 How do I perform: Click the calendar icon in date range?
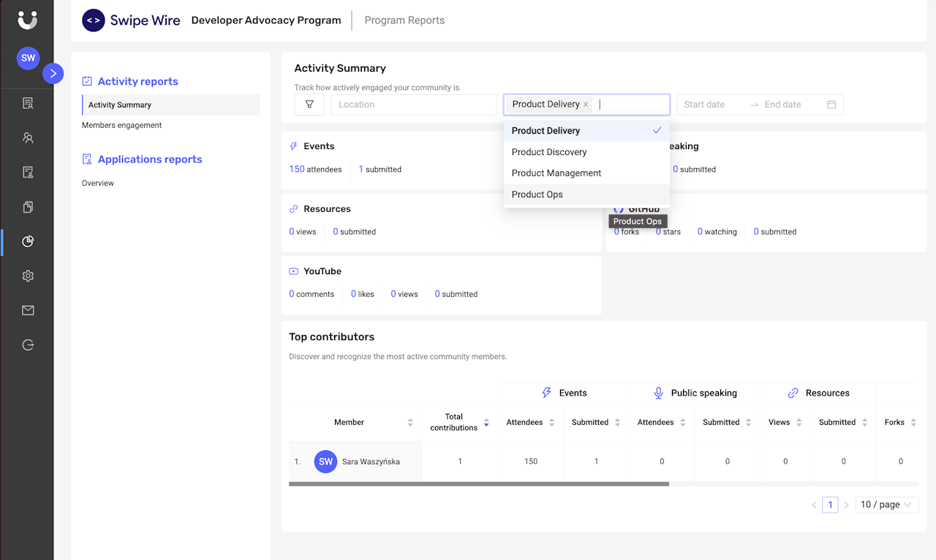[831, 105]
